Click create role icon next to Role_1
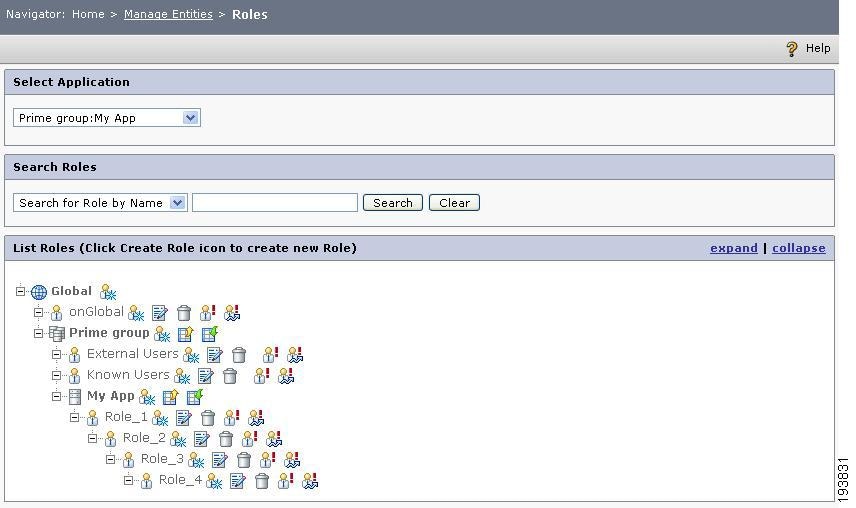Screen dimensions: 856x508 (160, 419)
